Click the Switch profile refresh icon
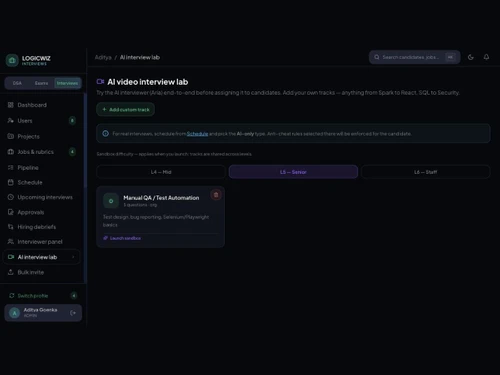 (12, 296)
